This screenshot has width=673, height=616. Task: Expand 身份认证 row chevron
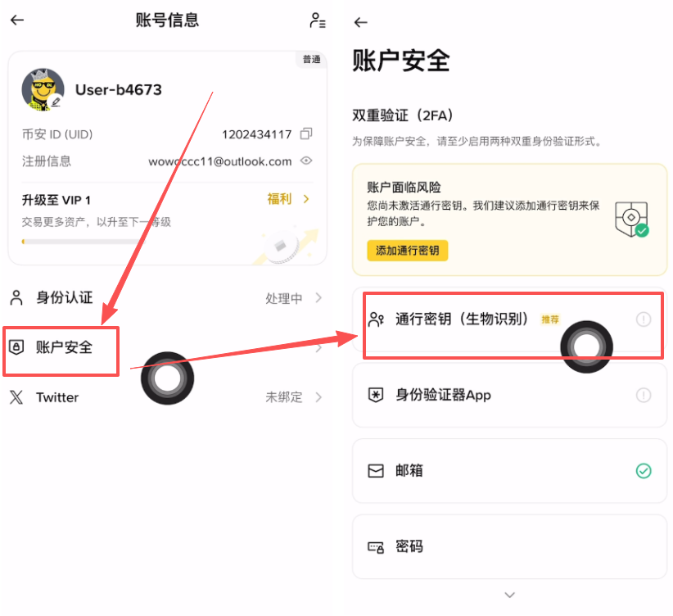pyautogui.click(x=318, y=298)
